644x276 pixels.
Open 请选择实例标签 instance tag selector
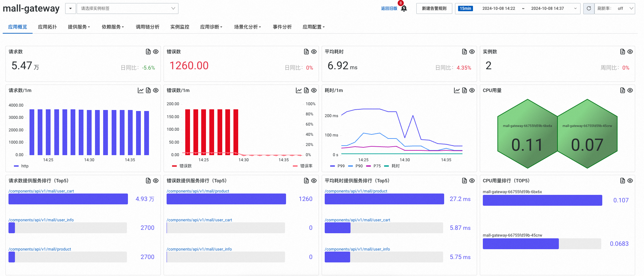coord(128,8)
